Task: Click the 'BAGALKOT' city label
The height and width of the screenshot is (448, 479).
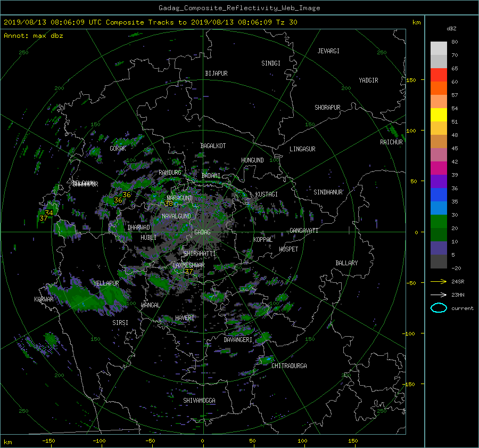Action: tap(213, 146)
